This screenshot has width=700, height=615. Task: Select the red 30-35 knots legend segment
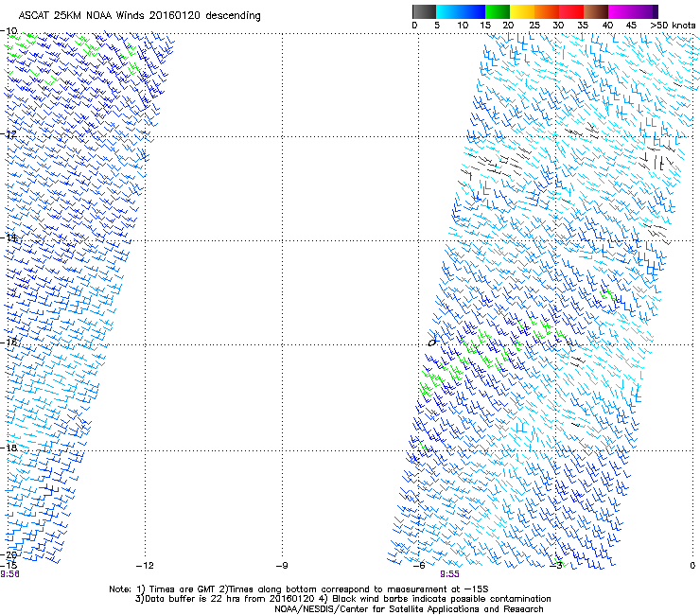pyautogui.click(x=571, y=11)
